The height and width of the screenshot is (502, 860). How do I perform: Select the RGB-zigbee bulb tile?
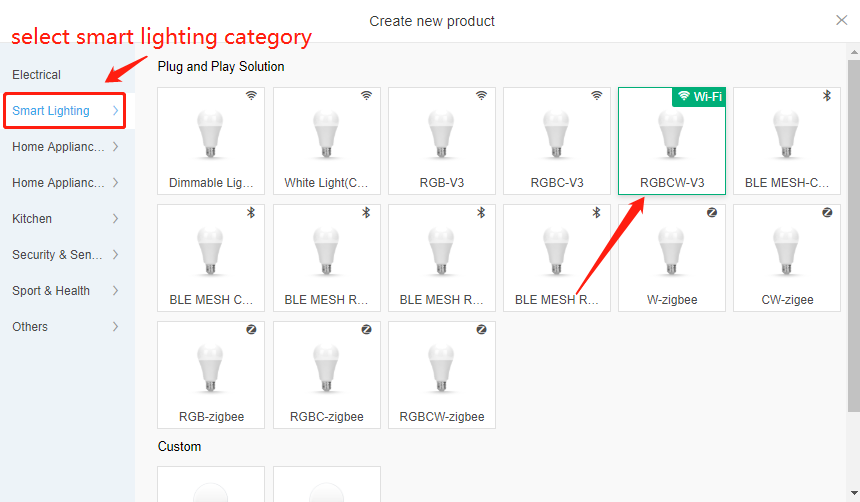pyautogui.click(x=211, y=375)
